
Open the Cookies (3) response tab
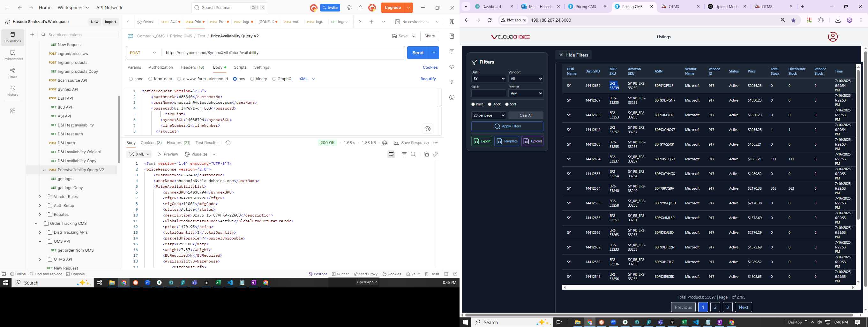click(x=151, y=143)
